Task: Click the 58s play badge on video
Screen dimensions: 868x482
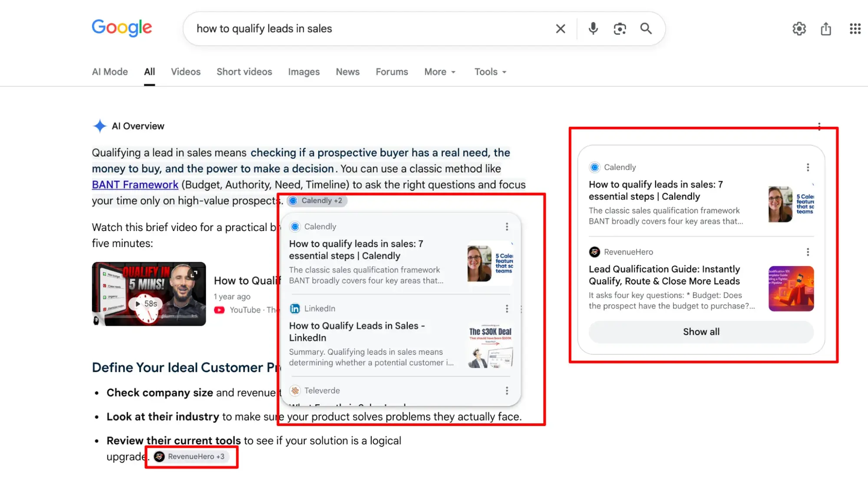Action: pyautogui.click(x=146, y=304)
